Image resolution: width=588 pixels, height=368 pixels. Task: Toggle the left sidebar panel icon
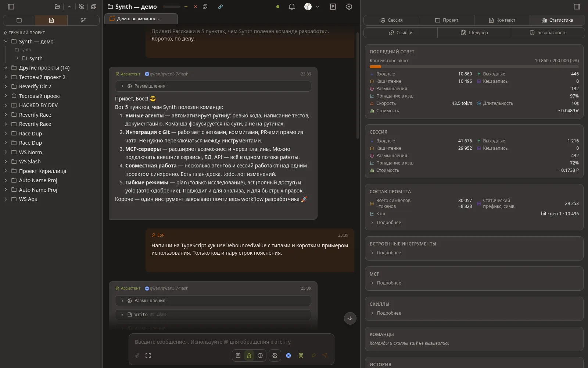tap(11, 7)
